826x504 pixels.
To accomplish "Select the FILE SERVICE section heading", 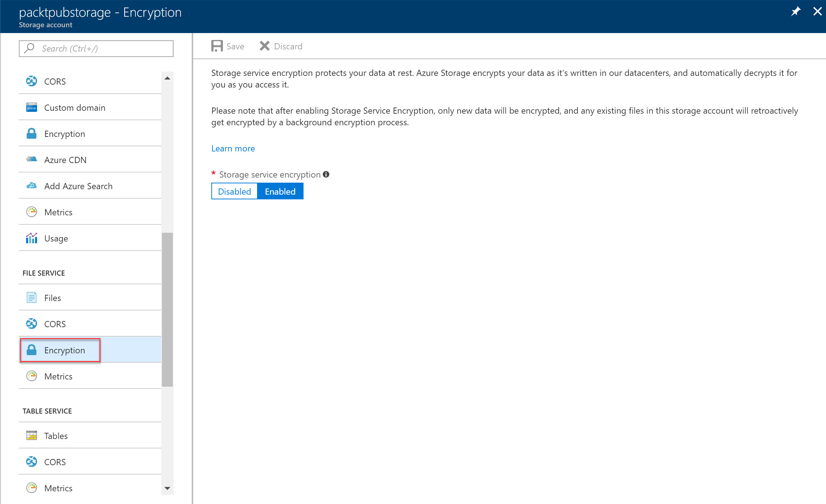I will click(44, 273).
